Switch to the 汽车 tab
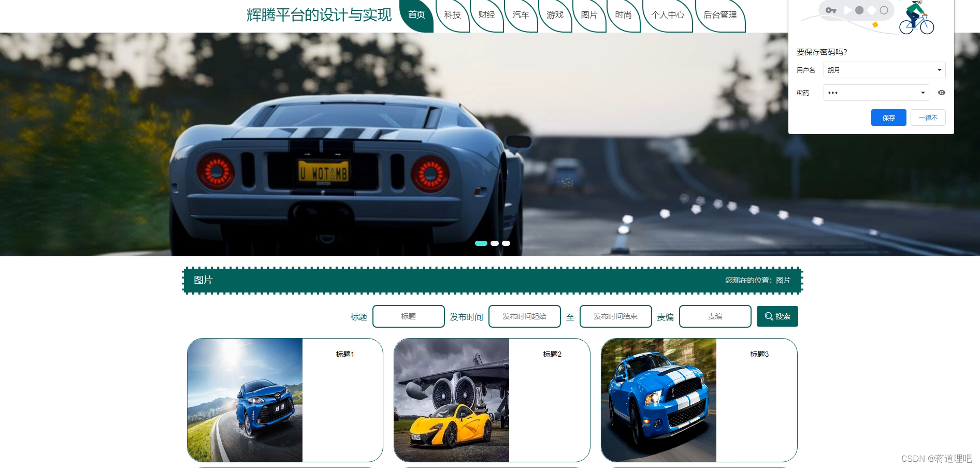The image size is (980, 468). (x=521, y=15)
